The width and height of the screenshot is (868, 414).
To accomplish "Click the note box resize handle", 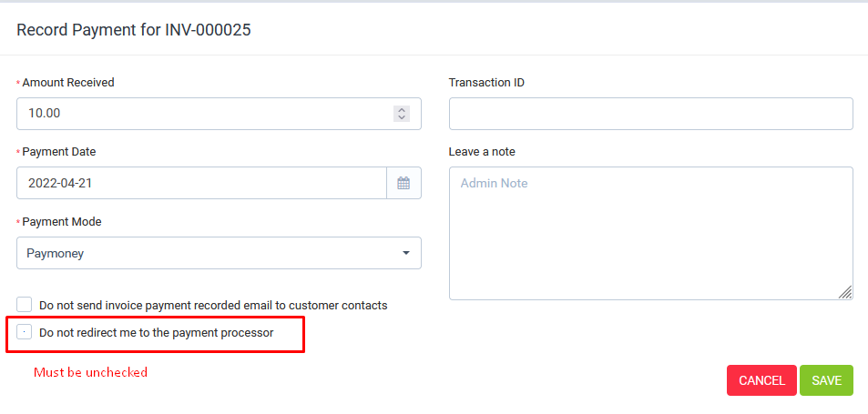I will pos(845,292).
